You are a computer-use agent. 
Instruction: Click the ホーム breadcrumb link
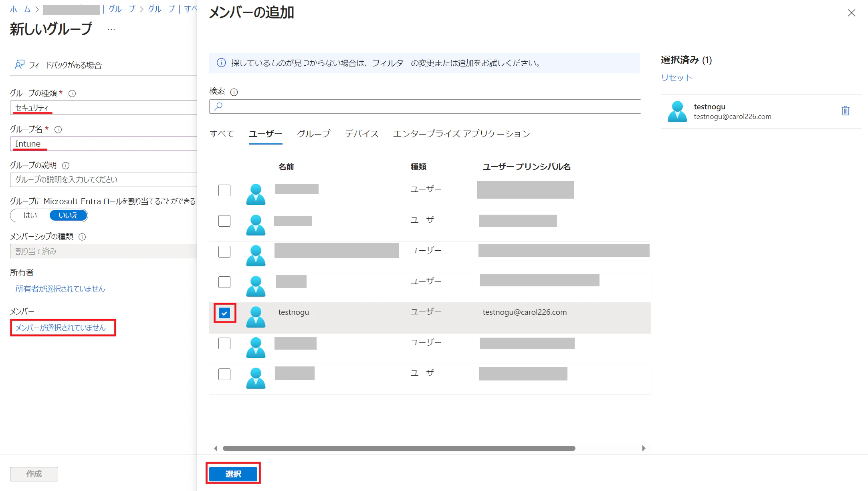tap(20, 9)
